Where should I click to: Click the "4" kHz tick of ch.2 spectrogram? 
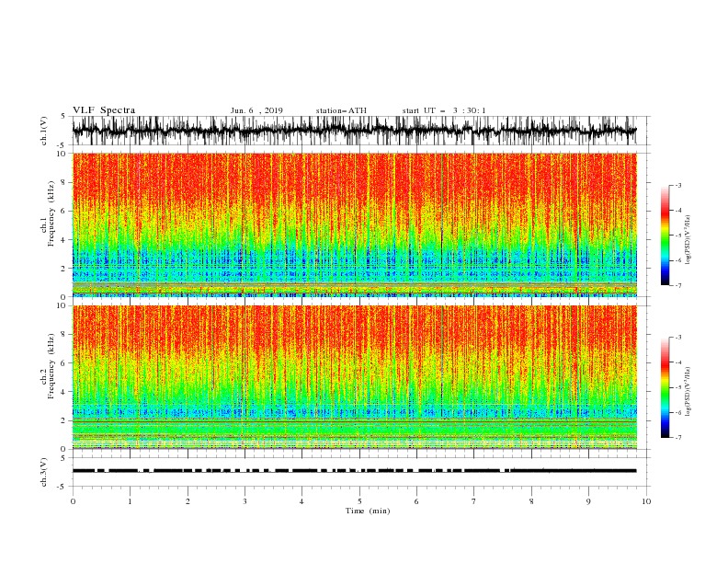(63, 392)
